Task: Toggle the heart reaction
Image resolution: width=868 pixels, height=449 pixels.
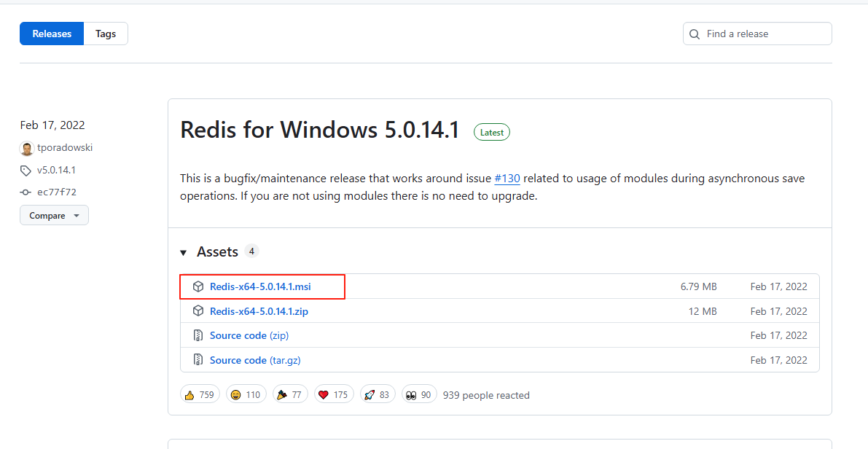Action: (334, 395)
